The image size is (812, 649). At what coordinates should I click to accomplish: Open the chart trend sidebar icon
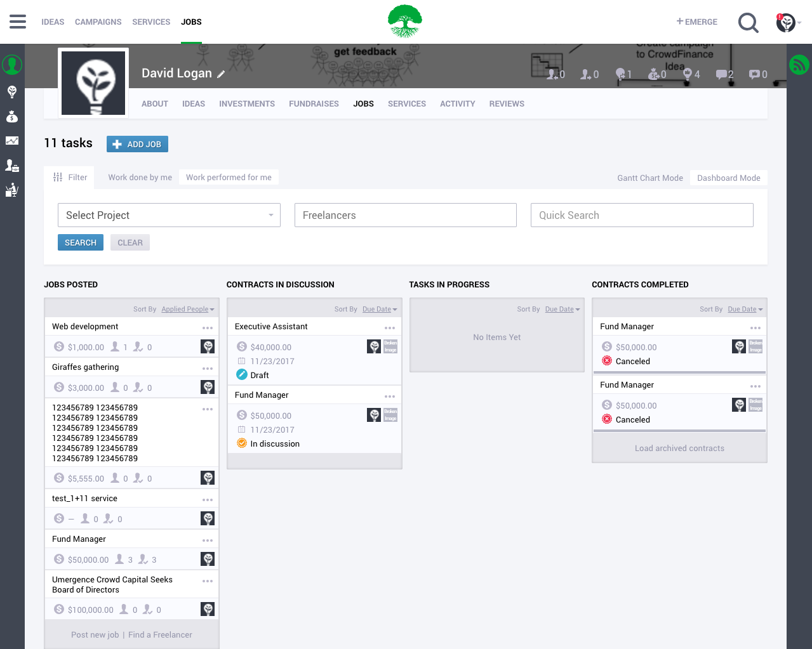click(x=12, y=141)
